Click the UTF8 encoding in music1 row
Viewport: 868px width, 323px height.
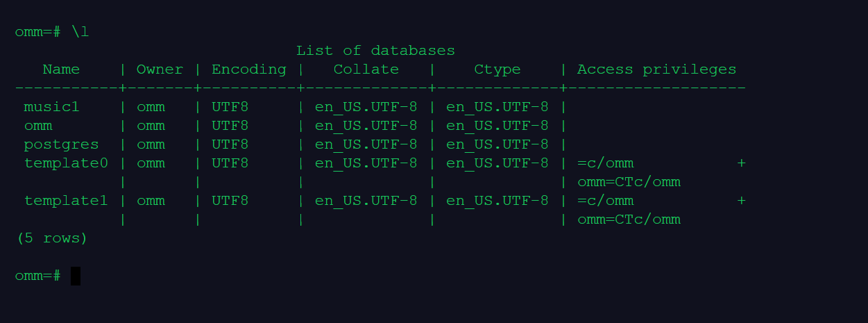(230, 107)
